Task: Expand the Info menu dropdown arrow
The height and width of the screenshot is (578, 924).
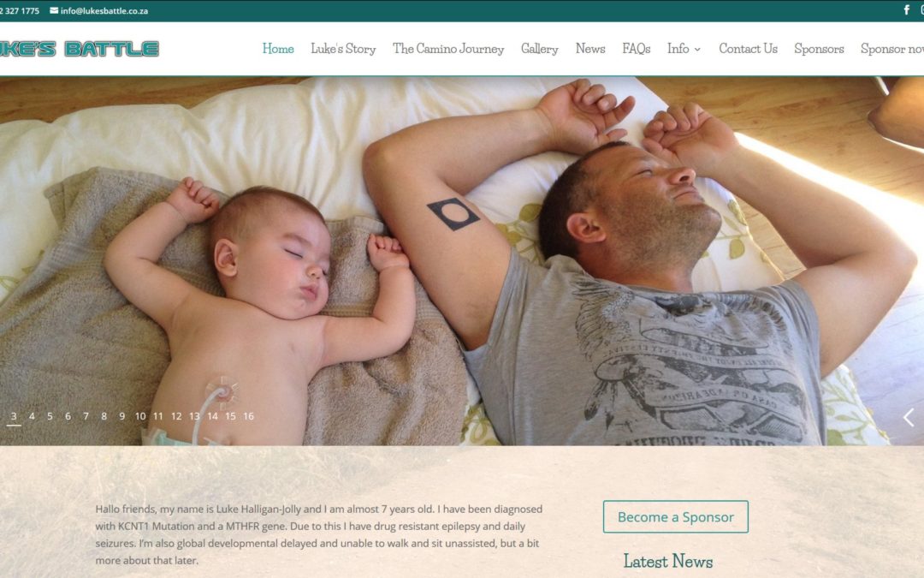Action: 698,50
